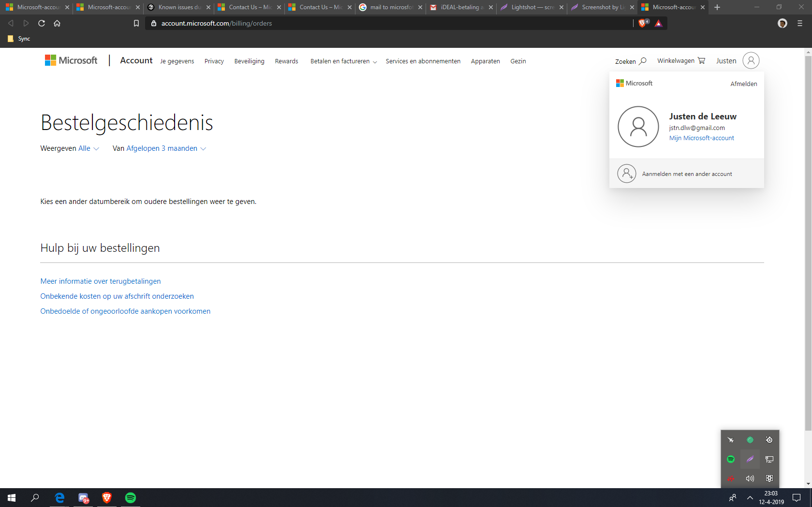The width and height of the screenshot is (812, 507).
Task: Click the browser forward arrow
Action: pos(26,23)
